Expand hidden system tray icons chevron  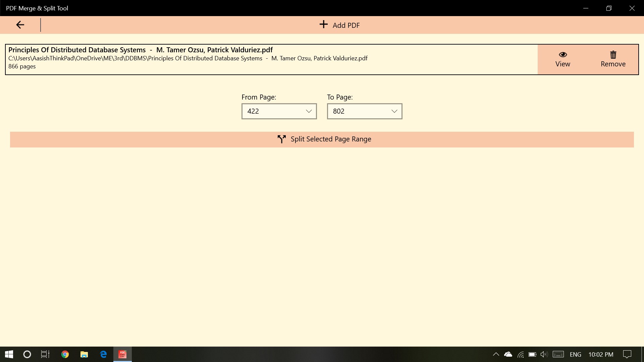click(x=496, y=354)
